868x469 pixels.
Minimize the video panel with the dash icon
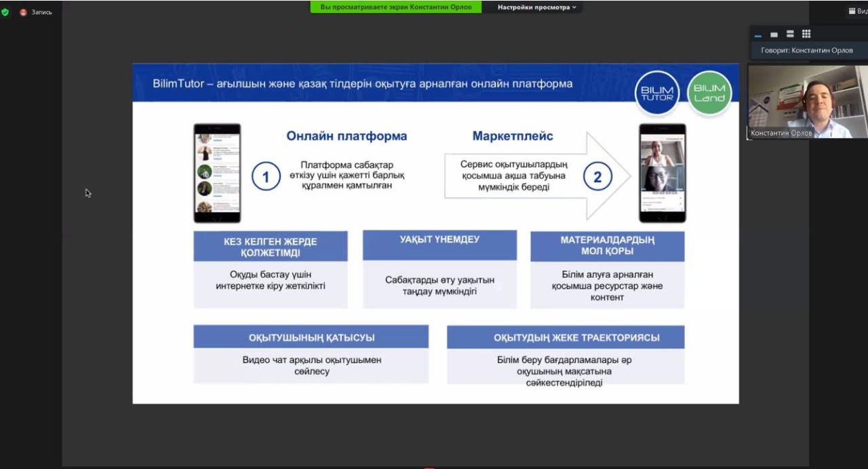coord(758,35)
